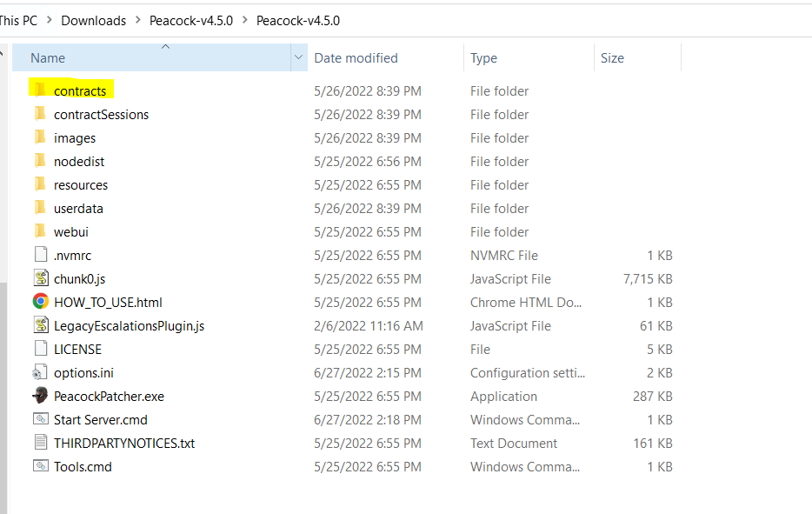Sort files by Date modified column

pyautogui.click(x=356, y=58)
